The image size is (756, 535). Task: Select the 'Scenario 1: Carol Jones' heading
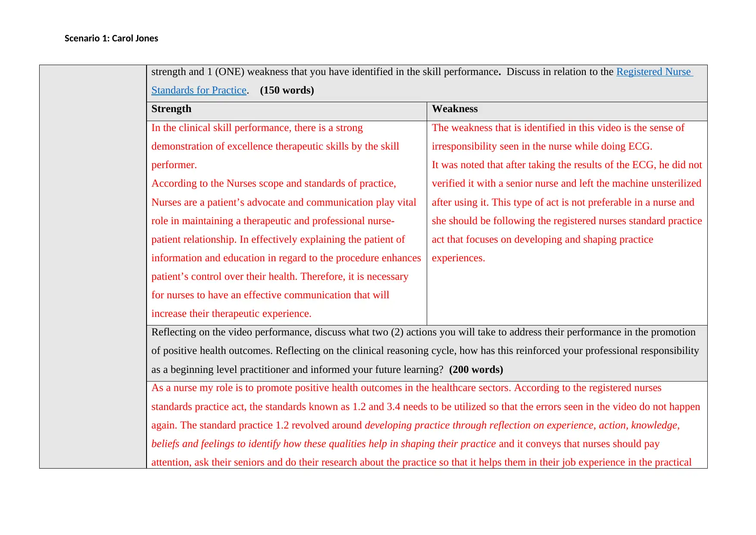111,38
